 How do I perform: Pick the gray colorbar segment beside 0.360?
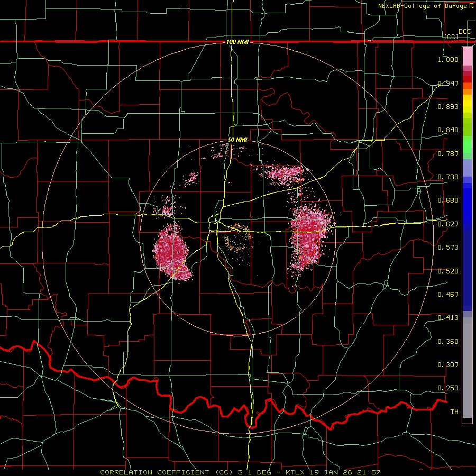[x=467, y=368]
